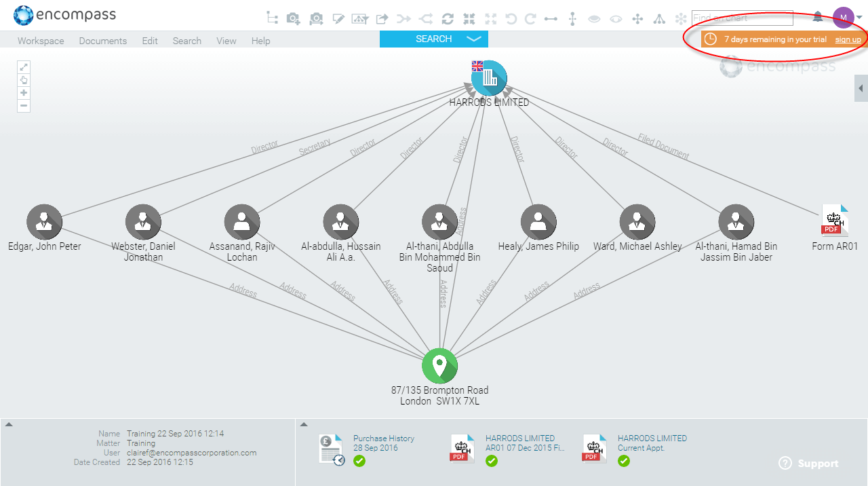The width and height of the screenshot is (868, 486).
Task: Toggle the filled eye visibility icon
Action: [x=594, y=19]
